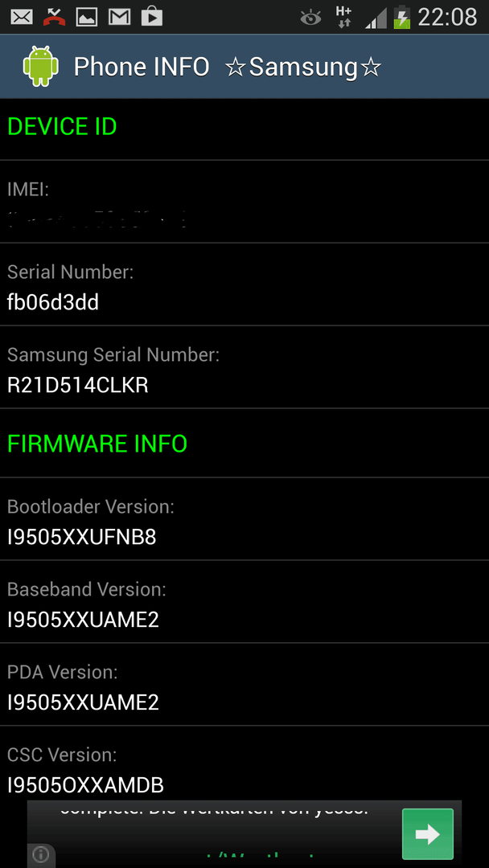Click the ad info icon
The image size is (489, 868).
point(41,854)
